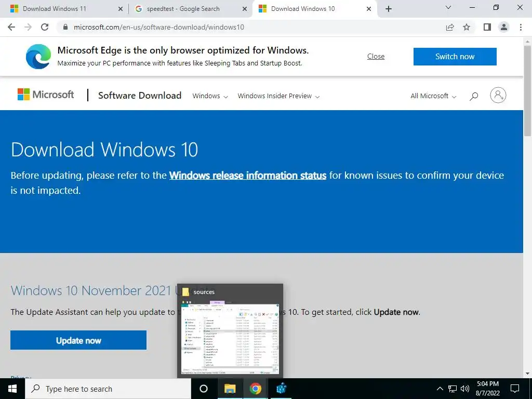The image size is (532, 399).
Task: Show hidden tray icons chevron
Action: 440,389
